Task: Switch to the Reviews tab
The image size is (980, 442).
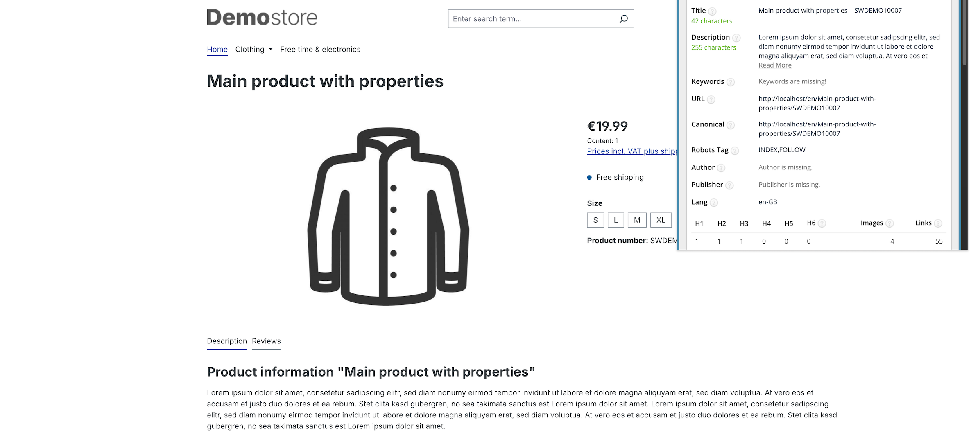Action: coord(266,341)
